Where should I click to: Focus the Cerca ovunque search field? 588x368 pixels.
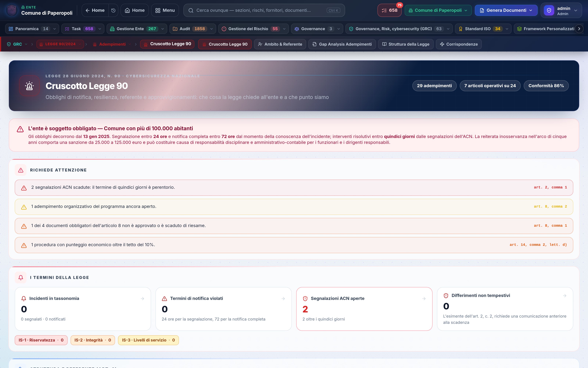click(x=264, y=10)
